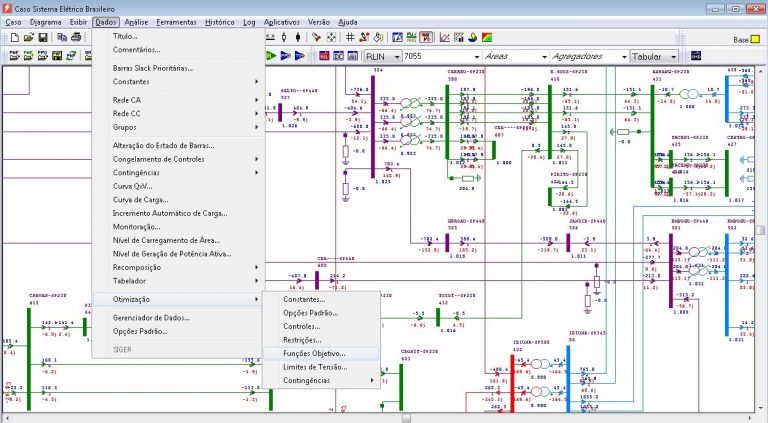Choose Gerenciador de Dados... from the Dados menu
768x423 pixels.
(150, 317)
